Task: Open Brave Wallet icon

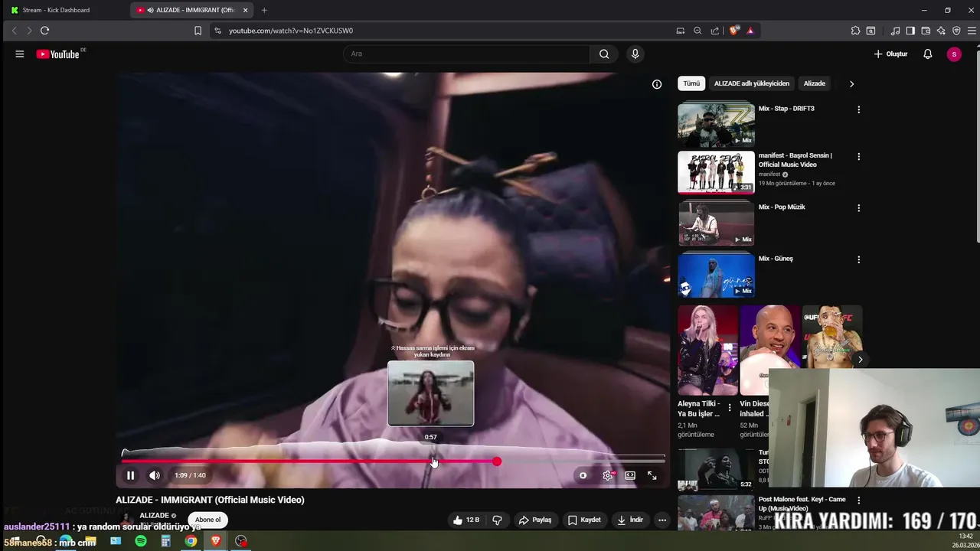Action: (x=926, y=31)
